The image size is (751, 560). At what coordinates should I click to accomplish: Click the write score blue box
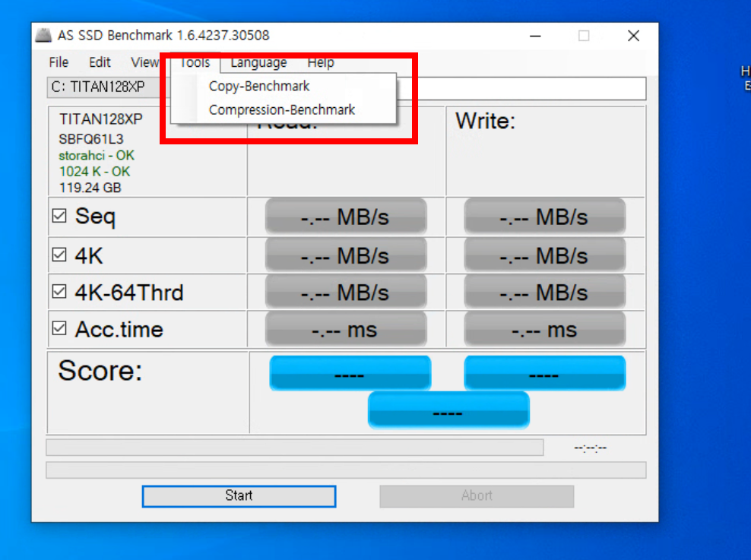[x=544, y=373]
